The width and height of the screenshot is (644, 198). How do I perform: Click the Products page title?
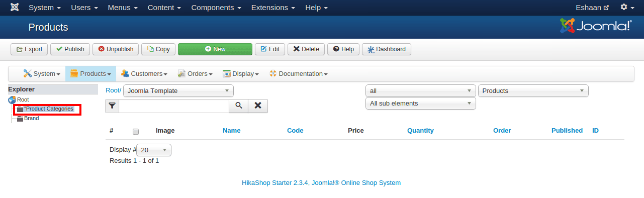[x=48, y=27]
